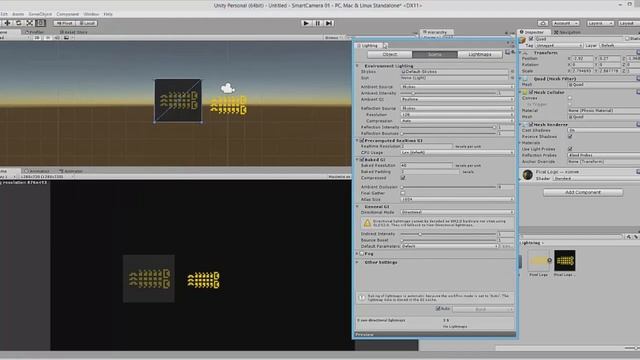Screen dimensions: 640x360
Task: Toggle Mesh Collider enabled checkbox
Action: pos(531,92)
